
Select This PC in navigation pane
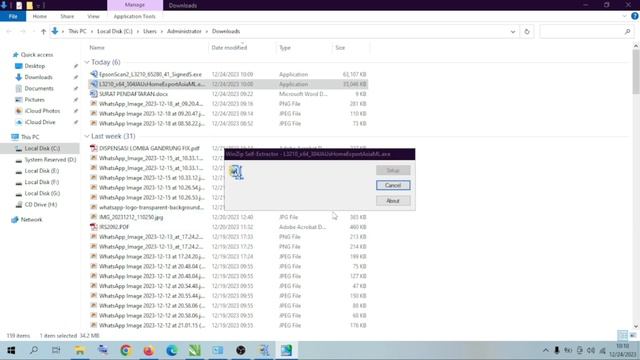pyautogui.click(x=30, y=137)
